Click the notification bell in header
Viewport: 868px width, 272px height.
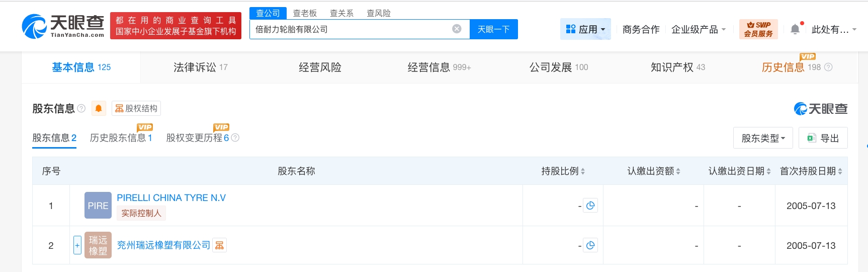(795, 29)
